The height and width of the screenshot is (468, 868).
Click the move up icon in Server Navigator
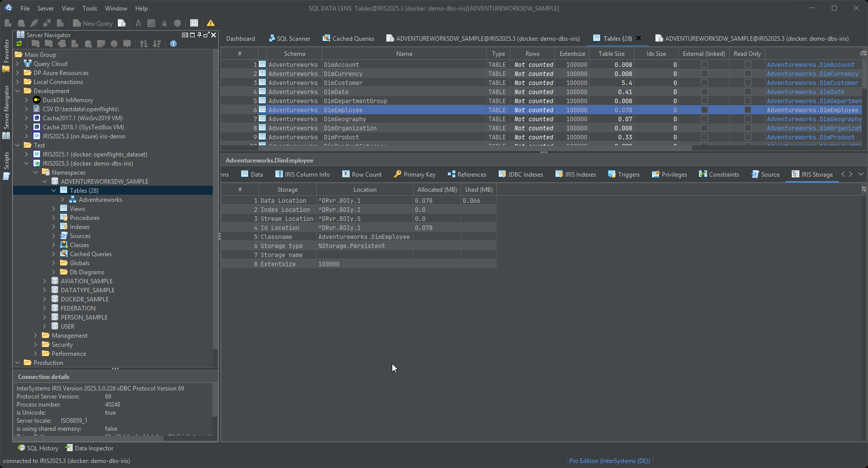pyautogui.click(x=144, y=44)
